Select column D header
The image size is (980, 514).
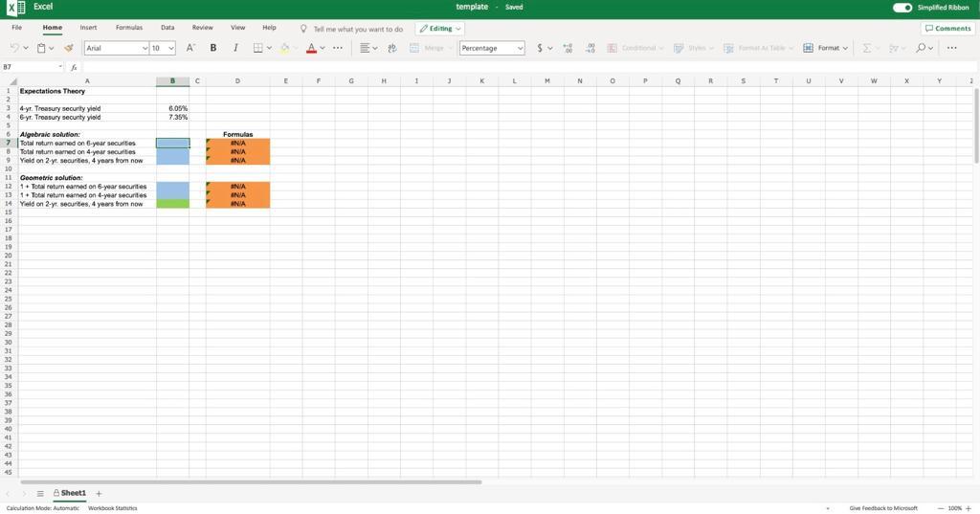point(237,81)
